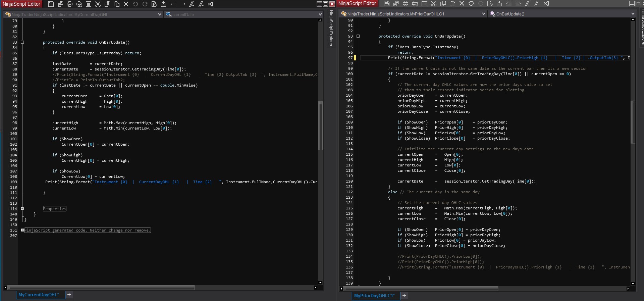Click the Undo icon in the right editor toolbar
Image resolution: width=644 pixels, height=301 pixels.
471,3
